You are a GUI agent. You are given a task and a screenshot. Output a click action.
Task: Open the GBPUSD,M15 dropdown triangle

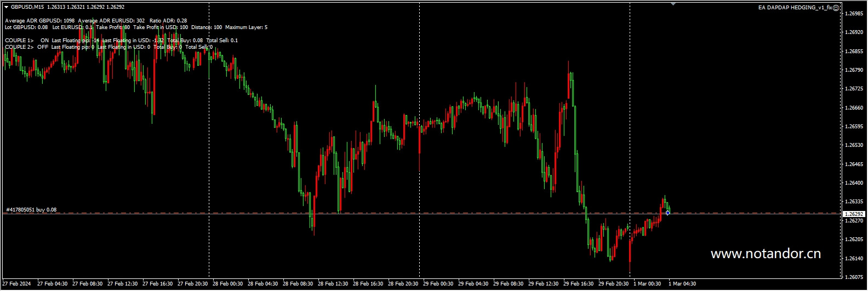pos(7,7)
